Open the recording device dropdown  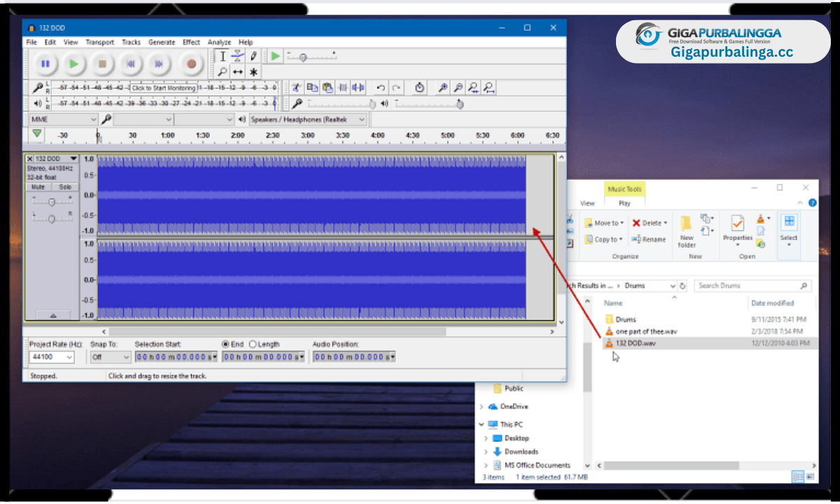(x=143, y=120)
